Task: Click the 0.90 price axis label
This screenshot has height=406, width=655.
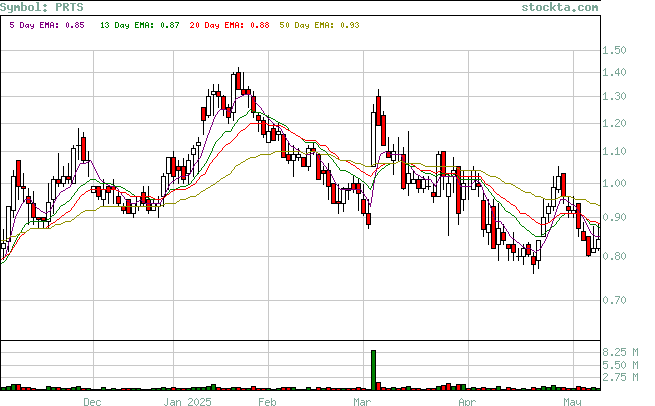Action: click(x=614, y=217)
